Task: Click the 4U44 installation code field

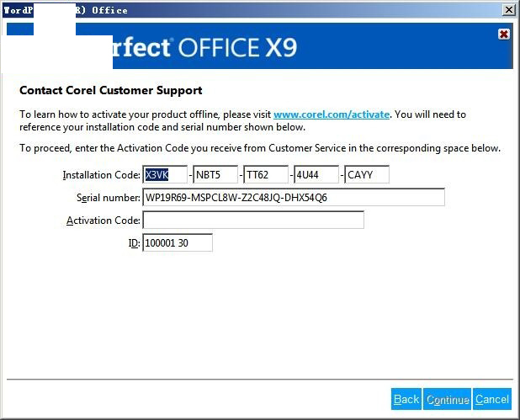Action: pos(316,174)
